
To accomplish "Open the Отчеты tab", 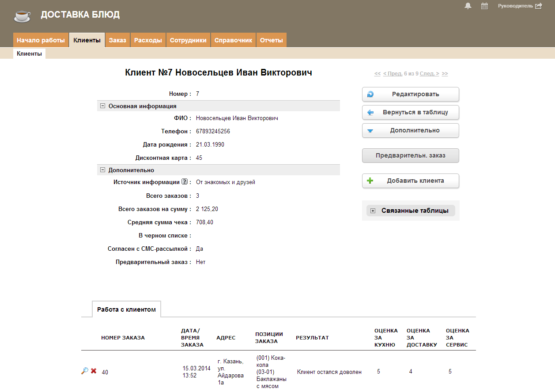I will click(271, 40).
